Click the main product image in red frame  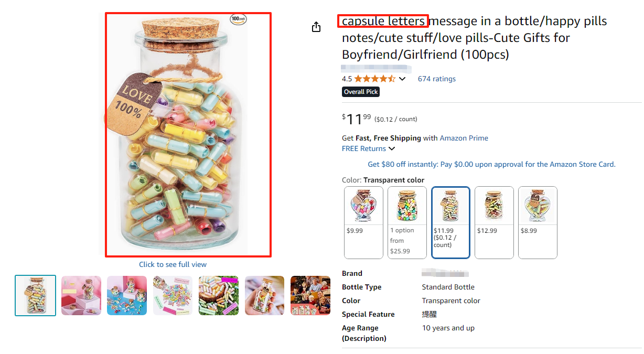coord(188,134)
